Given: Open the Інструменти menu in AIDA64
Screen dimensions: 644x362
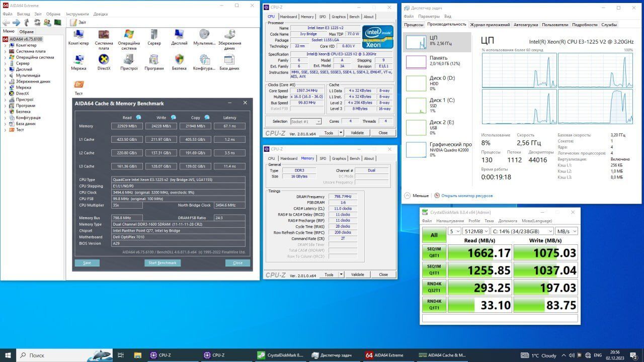Looking at the screenshot, I should [77, 14].
